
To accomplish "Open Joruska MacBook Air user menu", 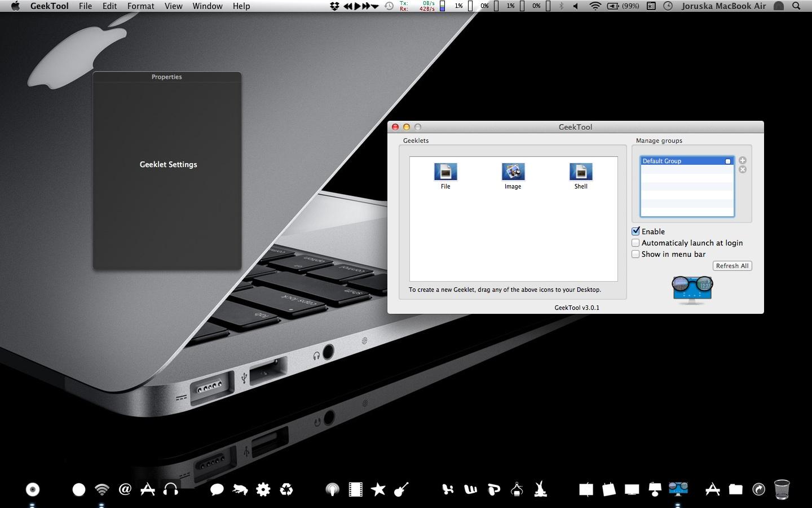I will point(724,6).
